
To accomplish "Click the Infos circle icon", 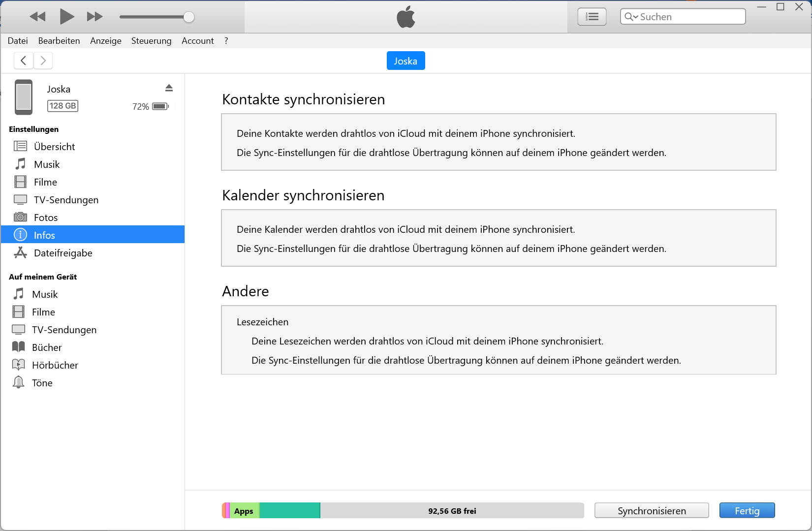I will pos(20,235).
